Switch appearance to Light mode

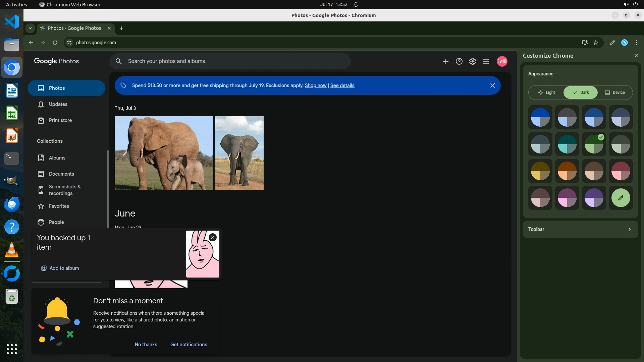coord(546,93)
